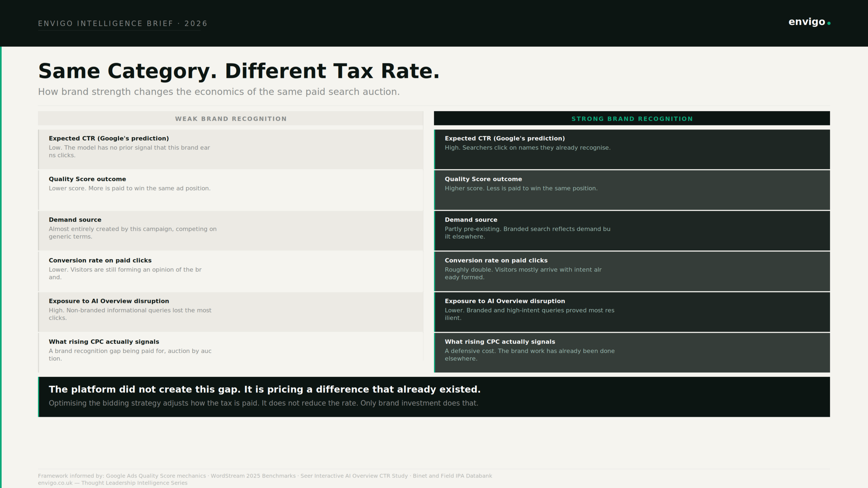Select weak brand rising CPC signals row

coord(231,352)
